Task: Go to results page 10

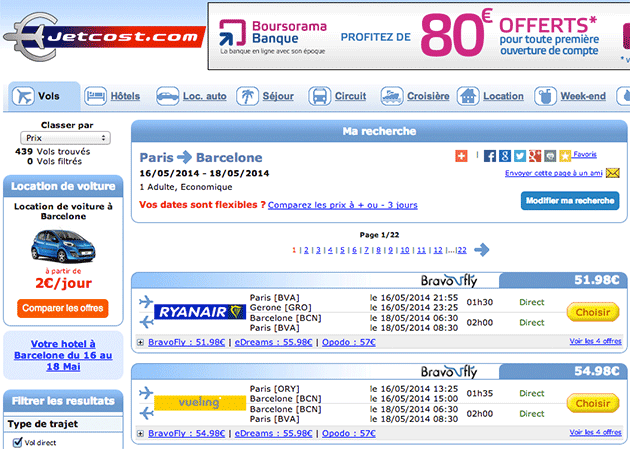Action: point(405,250)
